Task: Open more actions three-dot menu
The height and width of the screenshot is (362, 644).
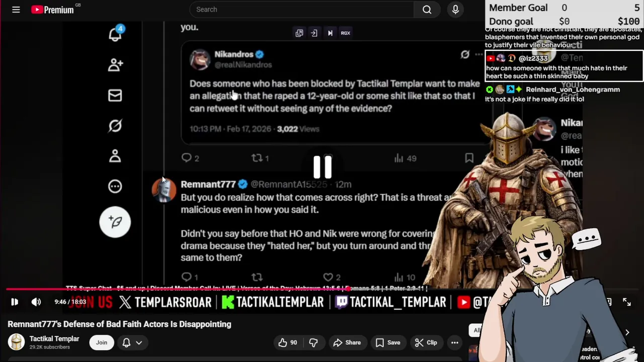Action: 454,342
